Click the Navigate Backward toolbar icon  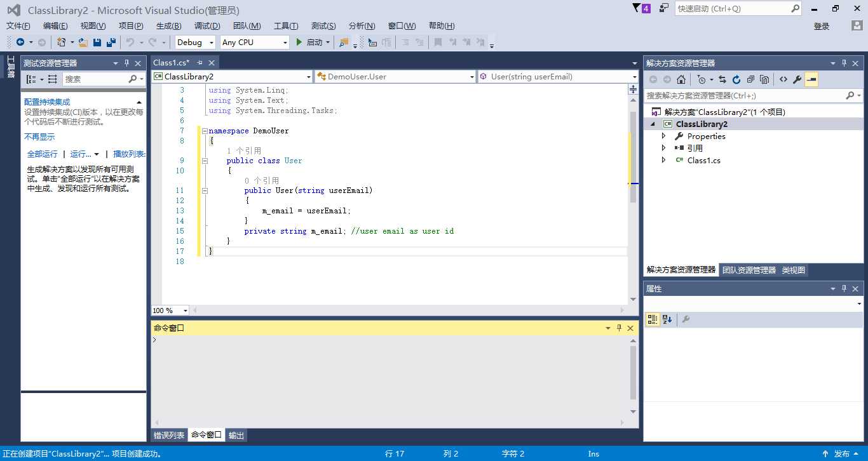(20, 42)
